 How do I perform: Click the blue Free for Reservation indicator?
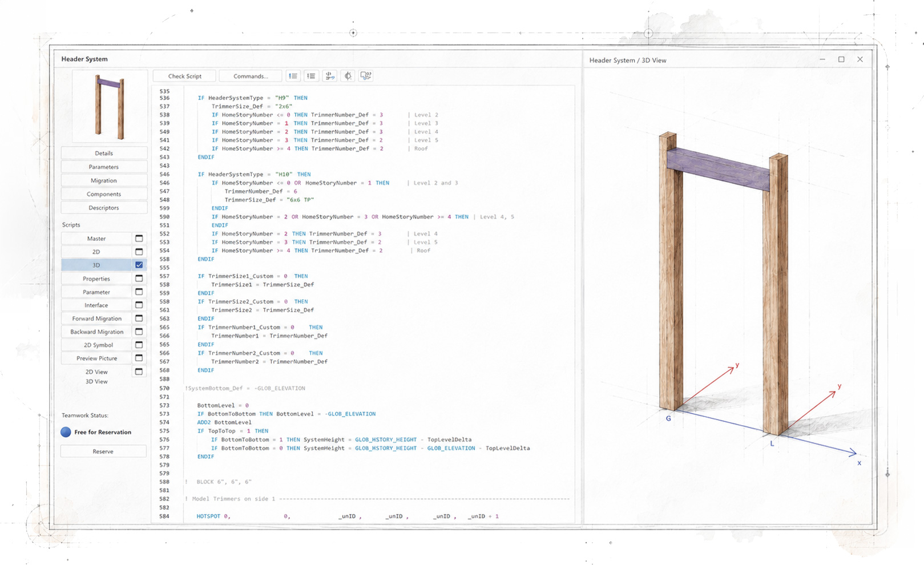[66, 432]
